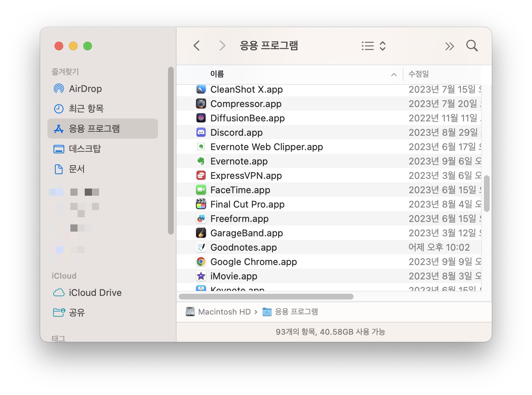
Task: Sort by the 이름 column header
Action: 217,74
